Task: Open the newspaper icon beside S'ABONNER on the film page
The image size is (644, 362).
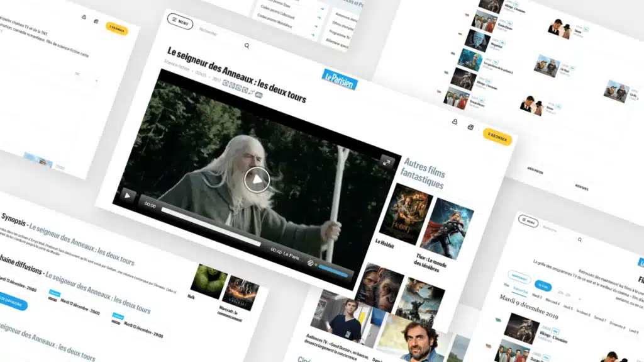Action: click(x=470, y=127)
